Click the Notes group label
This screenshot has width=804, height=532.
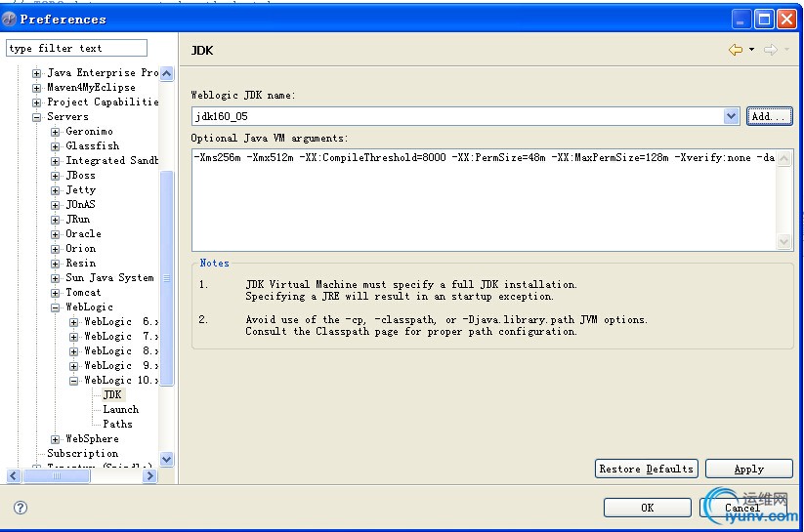coord(214,263)
